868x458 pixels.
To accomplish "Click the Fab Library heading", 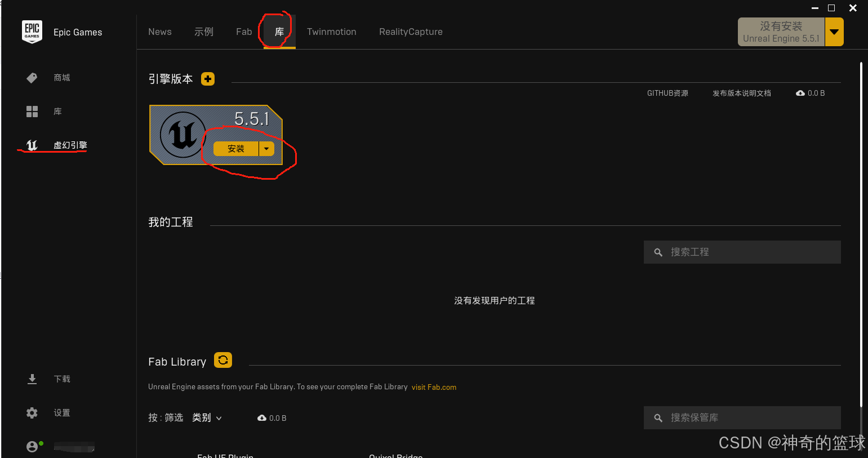I will tap(177, 362).
